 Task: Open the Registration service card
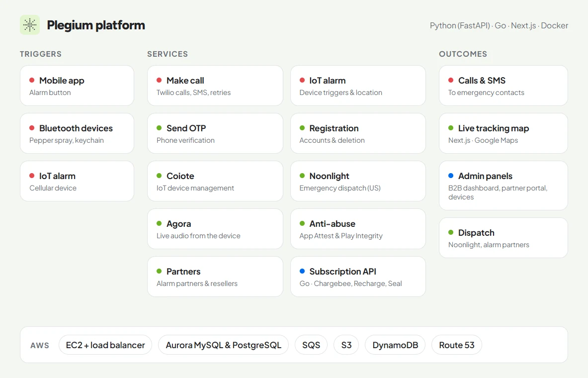(358, 133)
